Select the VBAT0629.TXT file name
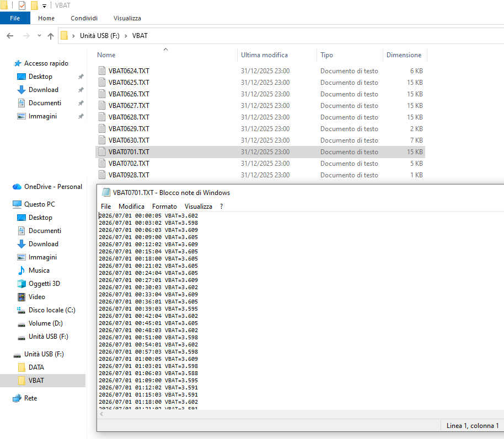 click(129, 129)
